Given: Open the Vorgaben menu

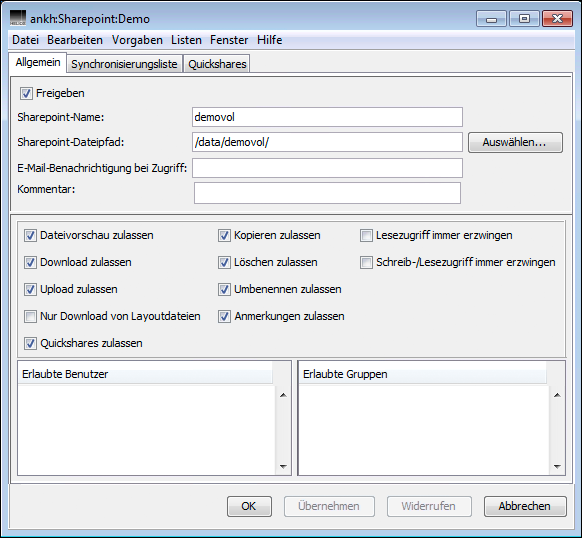Looking at the screenshot, I should click(x=137, y=40).
